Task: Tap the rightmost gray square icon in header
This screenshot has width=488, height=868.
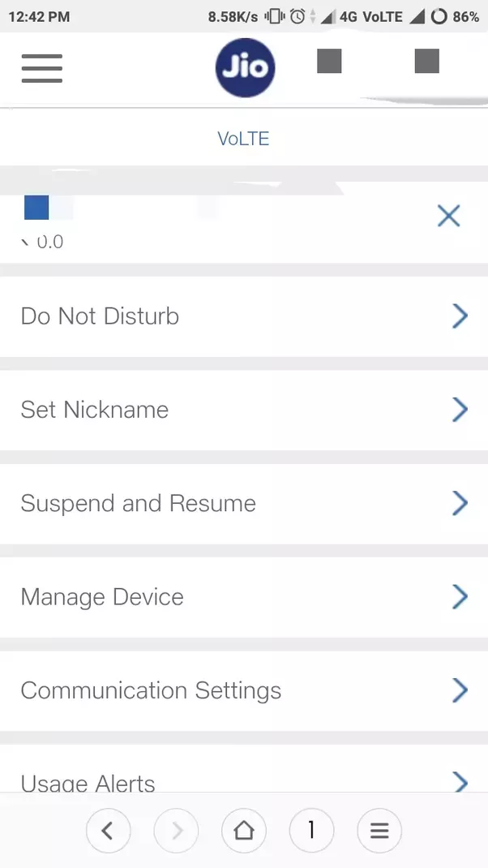Action: (x=426, y=61)
